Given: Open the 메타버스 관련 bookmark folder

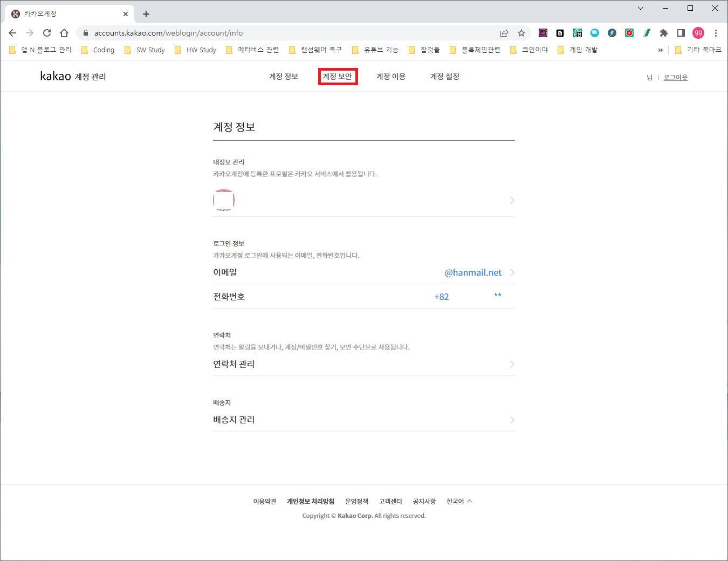Looking at the screenshot, I should 252,50.
